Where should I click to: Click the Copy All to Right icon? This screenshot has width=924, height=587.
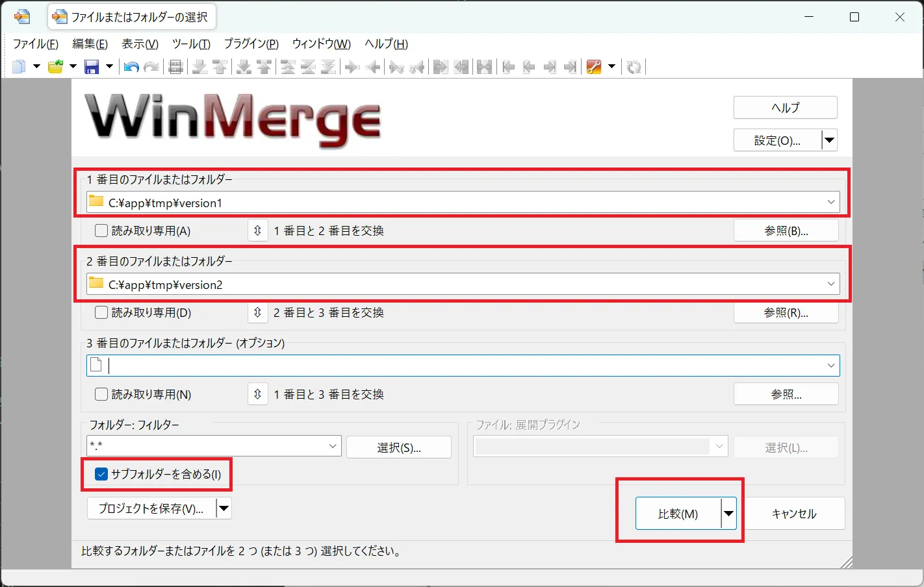pos(441,67)
